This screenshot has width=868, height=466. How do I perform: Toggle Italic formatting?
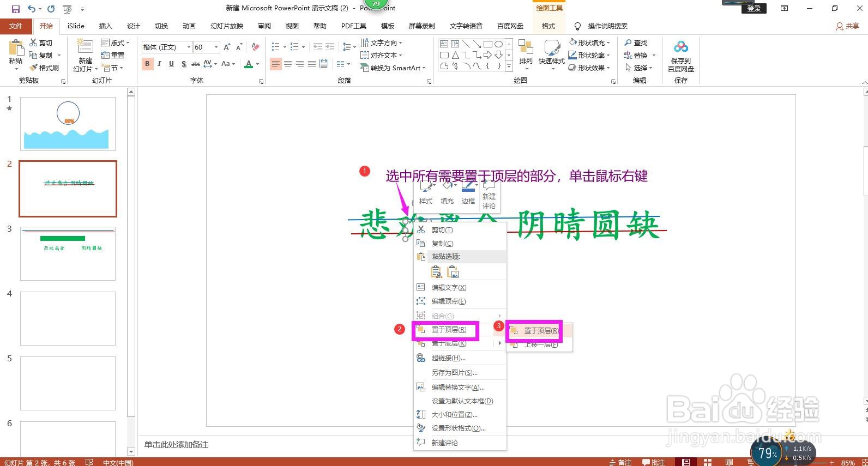159,64
